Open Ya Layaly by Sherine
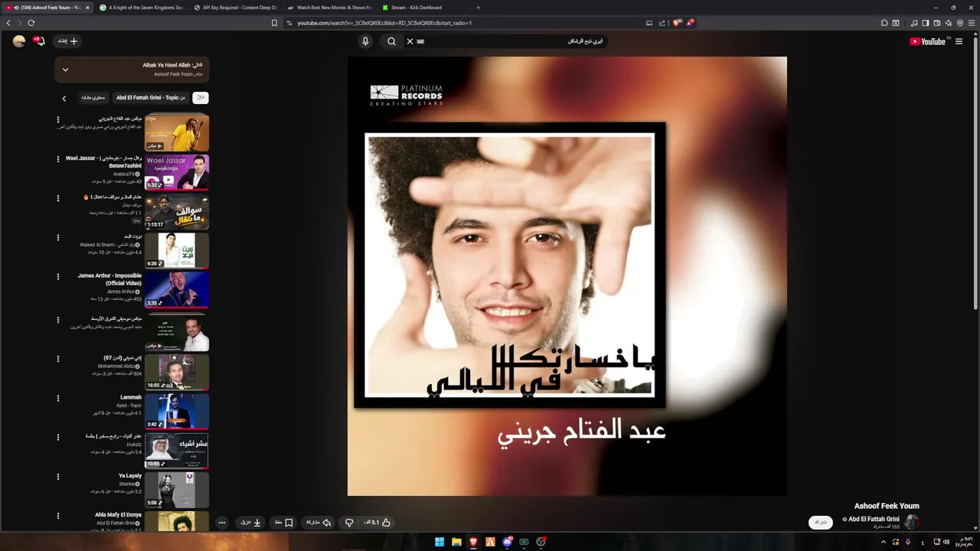980x551 pixels. 177,490
